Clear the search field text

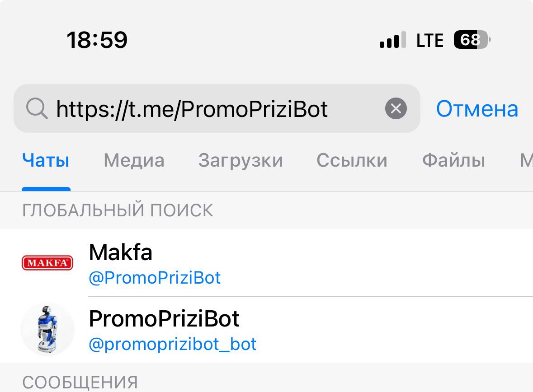pyautogui.click(x=396, y=109)
